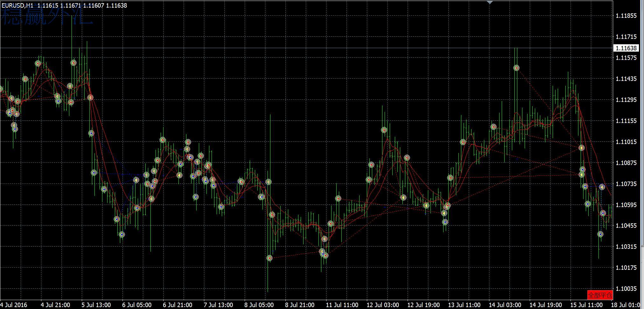
Task: Click the 8 Jul 21:00 time label
Action: coord(300,305)
